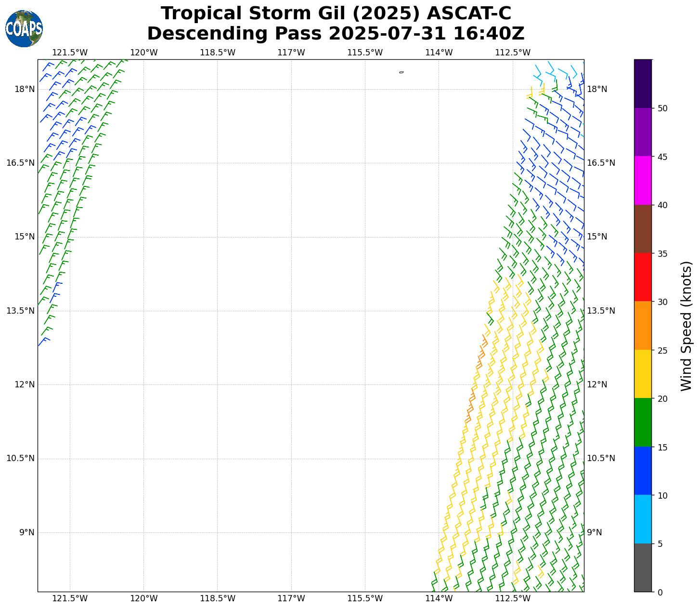Screen dimensions: 700x609
Task: Select the blue 10-15 knots color band
Action: [642, 471]
